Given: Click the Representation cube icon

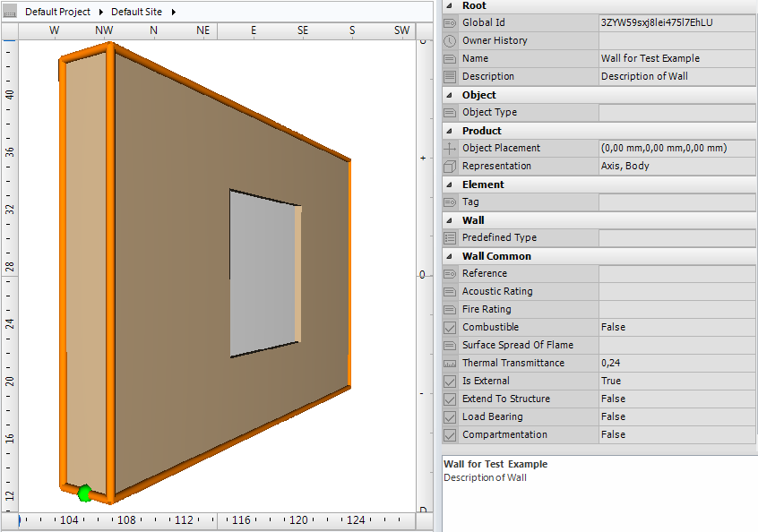Looking at the screenshot, I should click(450, 167).
